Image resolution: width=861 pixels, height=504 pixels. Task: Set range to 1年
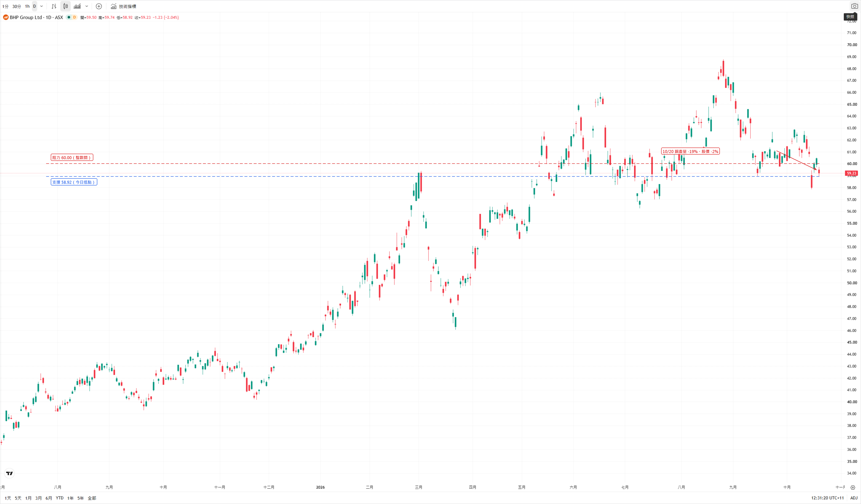click(70, 498)
